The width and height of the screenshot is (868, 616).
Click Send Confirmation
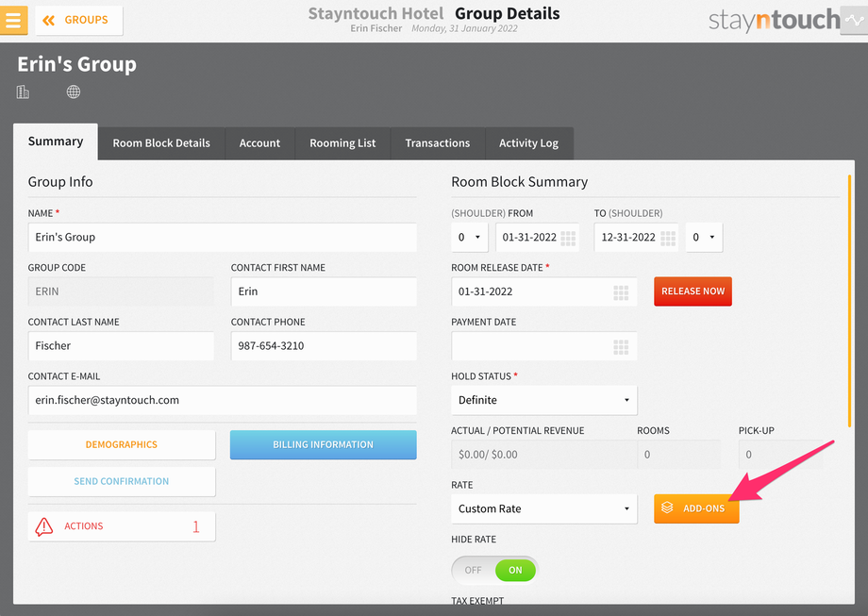click(121, 481)
